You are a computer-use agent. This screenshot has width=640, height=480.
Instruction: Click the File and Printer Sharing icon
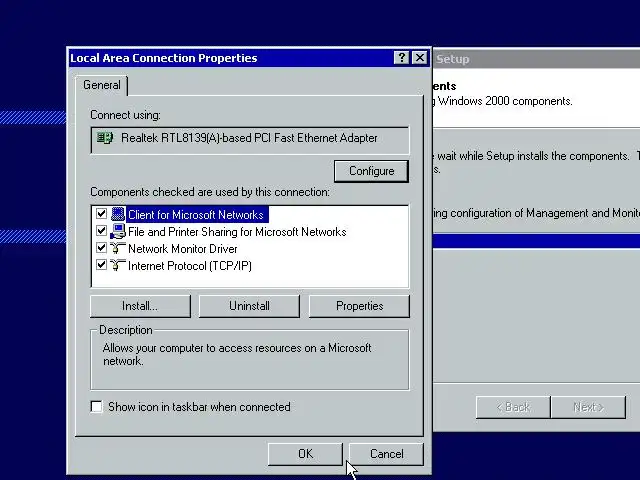(118, 231)
